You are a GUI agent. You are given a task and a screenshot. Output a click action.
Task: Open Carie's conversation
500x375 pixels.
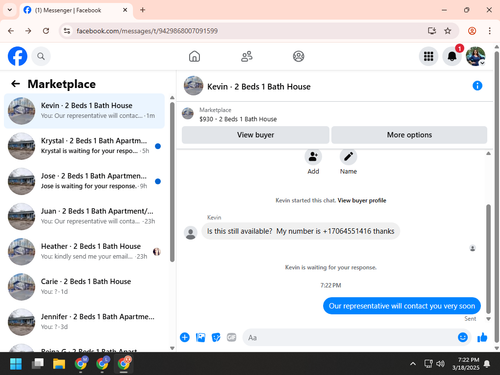[x=84, y=287]
